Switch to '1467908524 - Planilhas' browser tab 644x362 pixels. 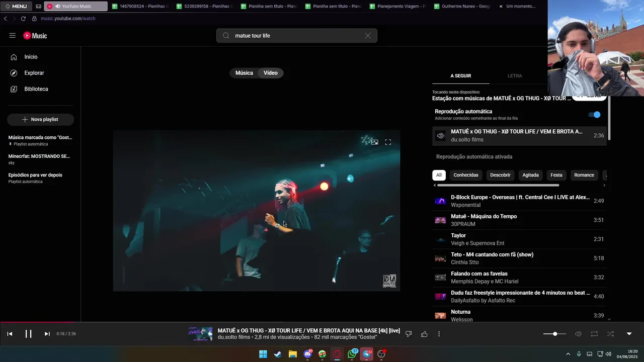[140, 7]
